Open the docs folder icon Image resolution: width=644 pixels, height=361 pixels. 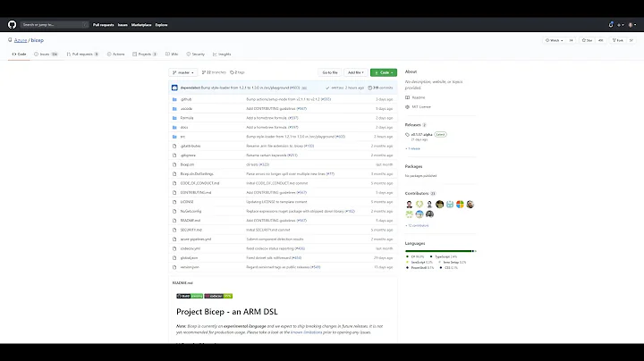pos(174,127)
